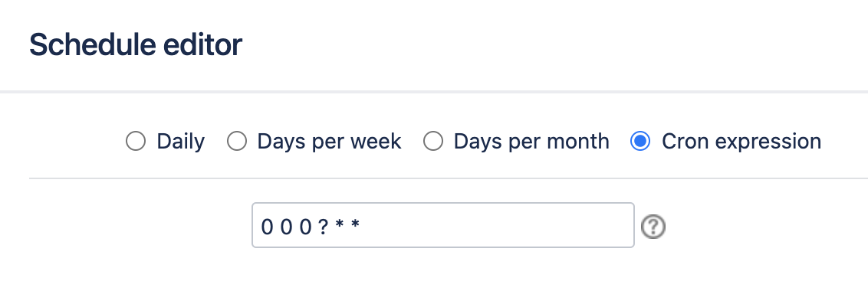Click the empty space inside the cron field

(x=498, y=225)
